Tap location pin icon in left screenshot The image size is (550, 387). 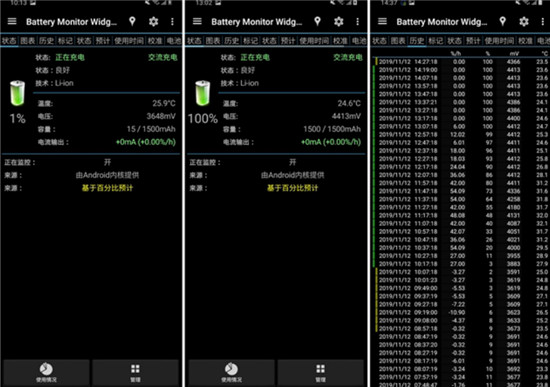(132, 21)
